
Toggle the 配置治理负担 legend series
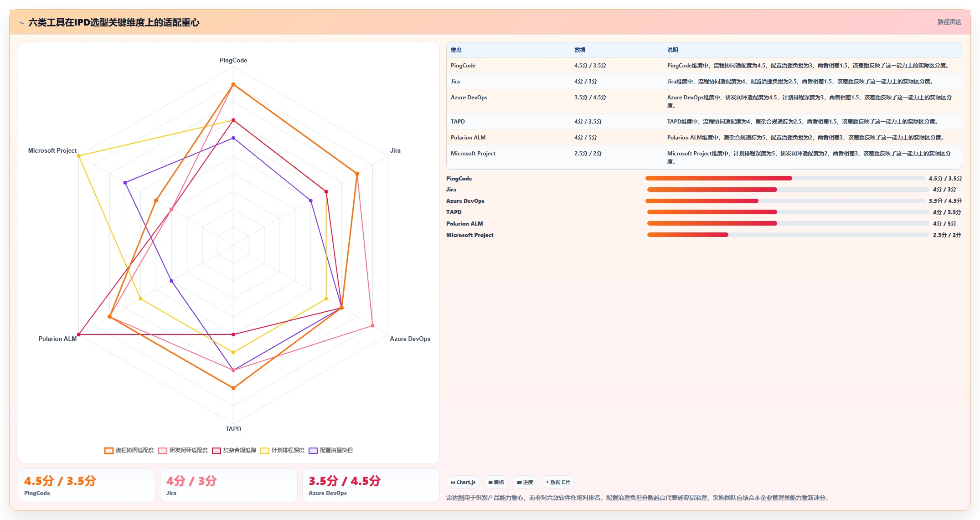331,450
